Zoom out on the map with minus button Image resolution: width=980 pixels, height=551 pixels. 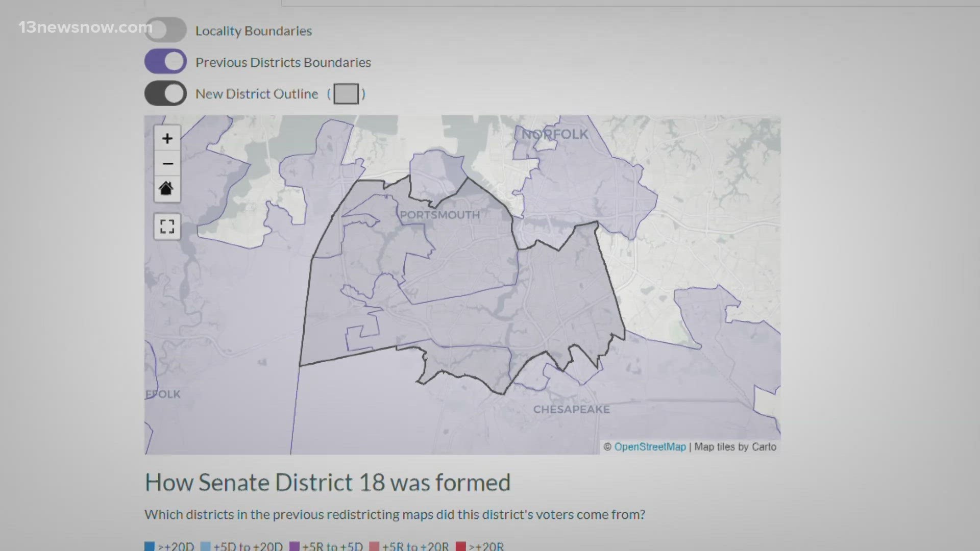coord(167,164)
